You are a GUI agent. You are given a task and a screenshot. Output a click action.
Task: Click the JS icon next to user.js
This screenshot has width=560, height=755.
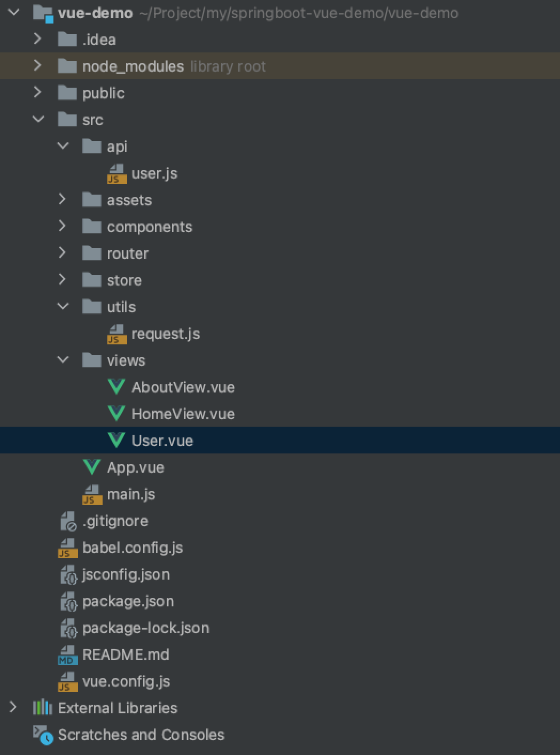point(116,174)
